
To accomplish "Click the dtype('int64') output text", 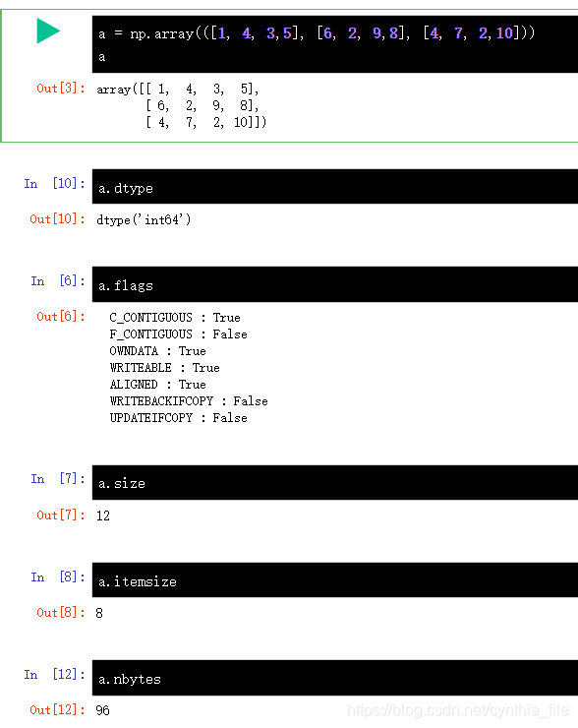I will tap(144, 219).
